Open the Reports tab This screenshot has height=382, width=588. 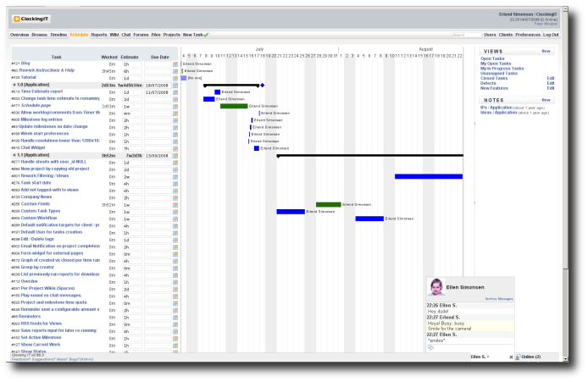click(99, 35)
